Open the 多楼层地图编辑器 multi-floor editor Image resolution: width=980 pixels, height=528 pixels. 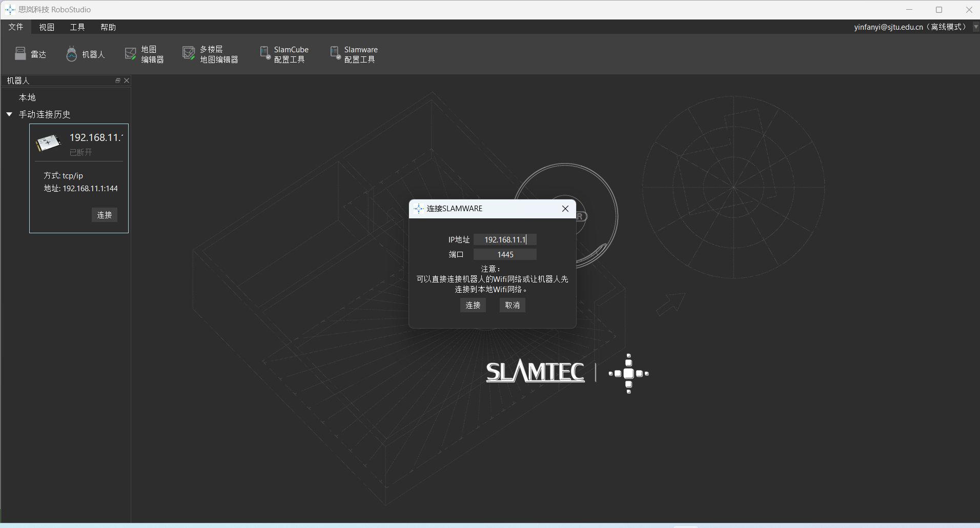(189, 54)
